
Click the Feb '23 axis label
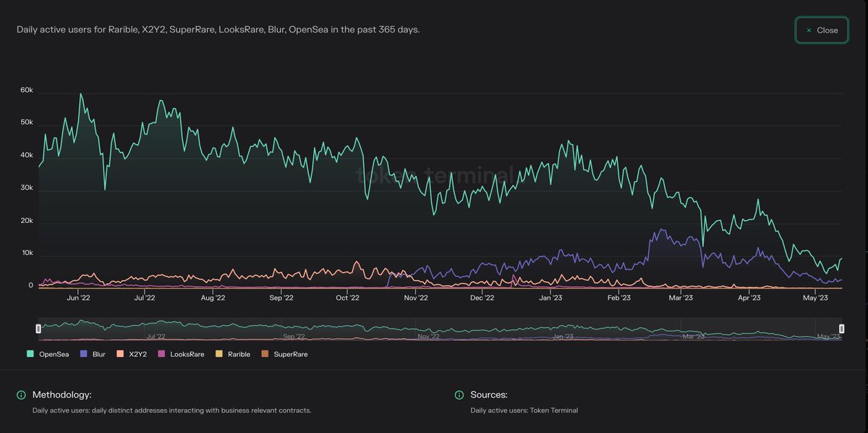[618, 298]
